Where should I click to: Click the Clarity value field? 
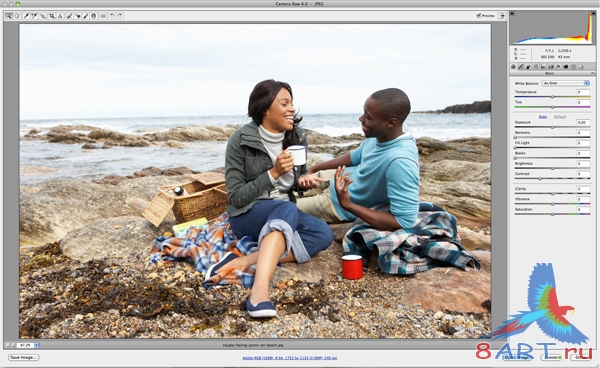click(583, 189)
